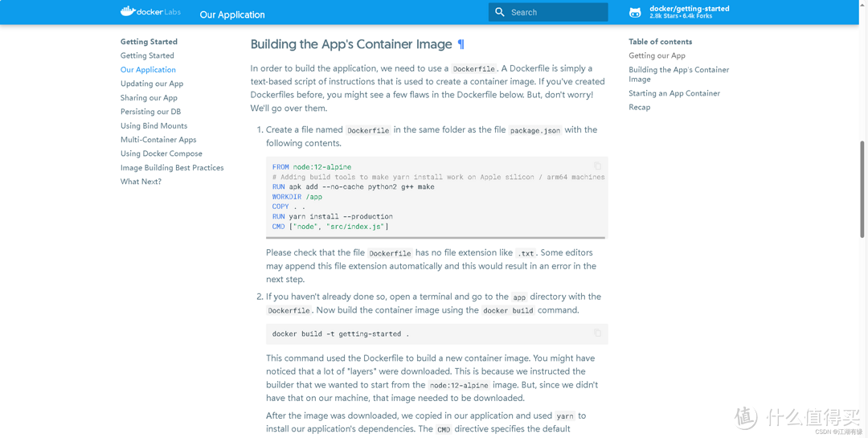Jump to Recap in table of contents
868x438 pixels.
point(639,107)
